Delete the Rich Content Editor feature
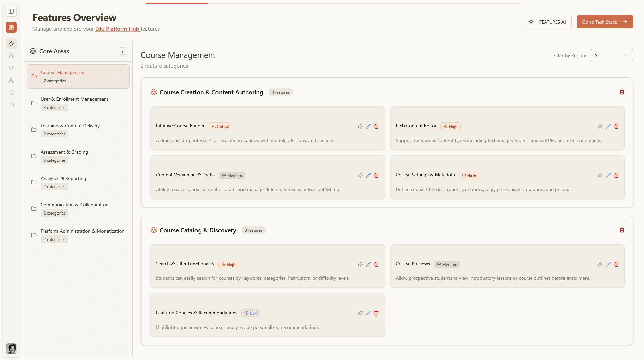 pos(616,126)
